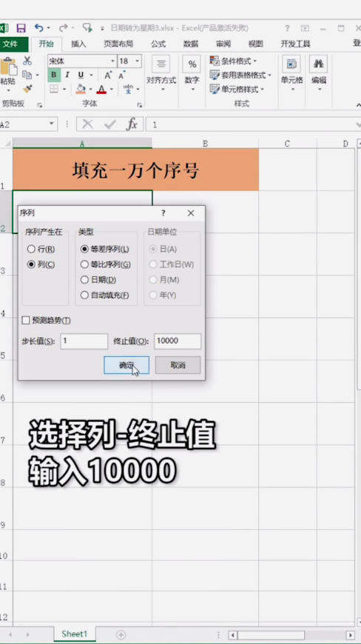Decrease font size with smaller A icon

(122, 76)
